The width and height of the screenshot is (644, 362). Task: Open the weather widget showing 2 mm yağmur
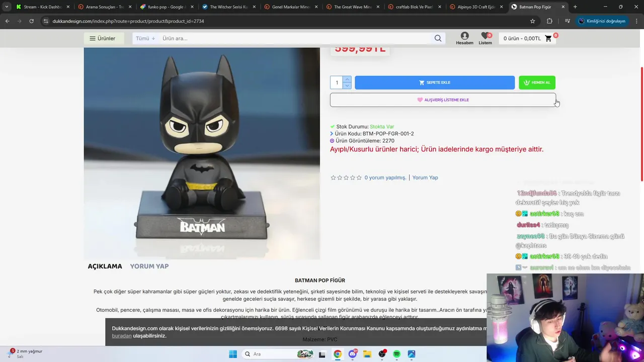[26, 353]
